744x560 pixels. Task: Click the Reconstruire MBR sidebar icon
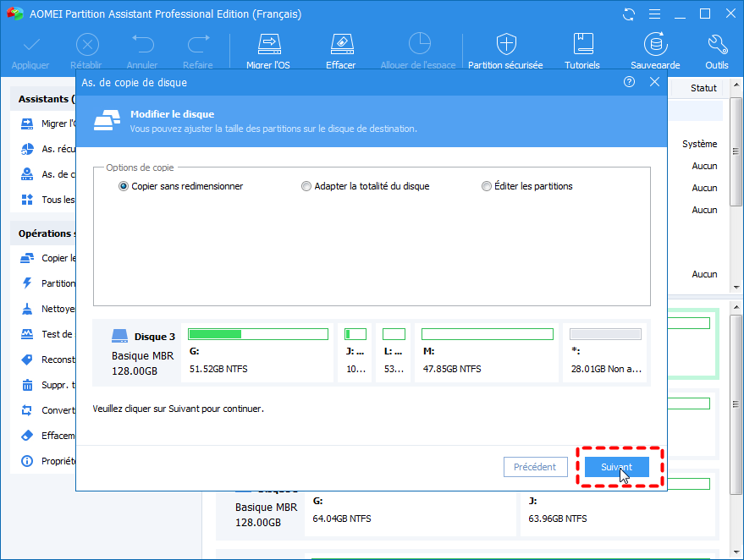coord(27,360)
